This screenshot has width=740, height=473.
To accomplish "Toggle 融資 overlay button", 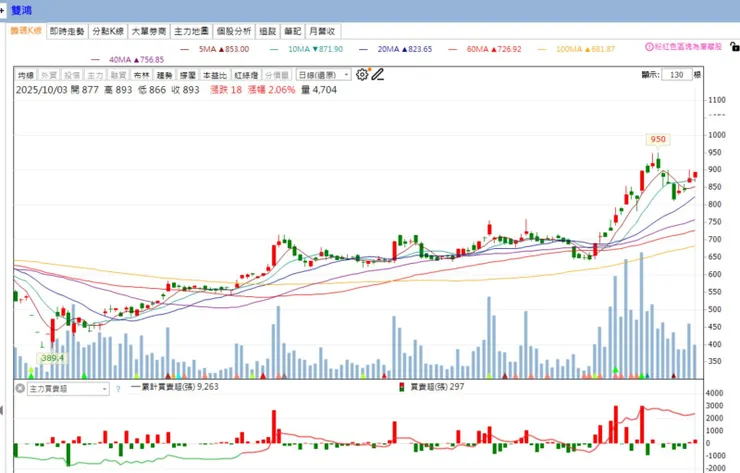I will [x=118, y=75].
